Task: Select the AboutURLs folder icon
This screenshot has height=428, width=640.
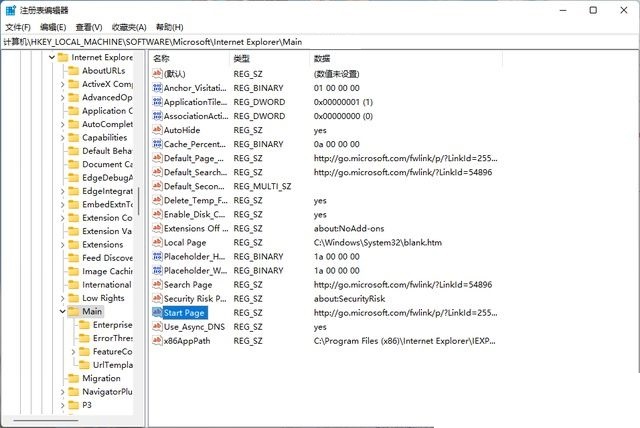Action: (x=73, y=71)
